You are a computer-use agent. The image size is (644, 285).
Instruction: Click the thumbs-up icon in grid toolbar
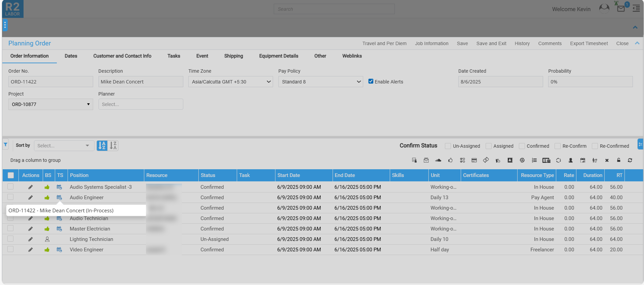[x=450, y=160]
